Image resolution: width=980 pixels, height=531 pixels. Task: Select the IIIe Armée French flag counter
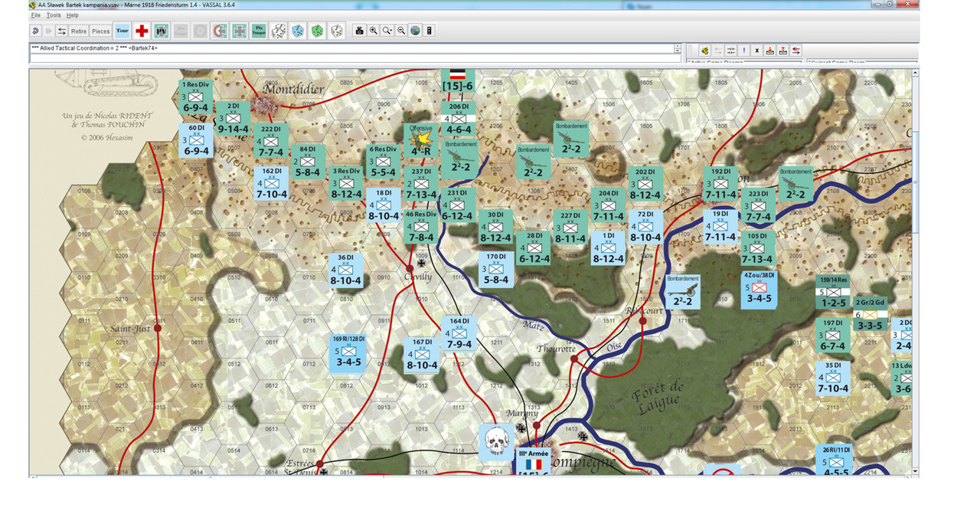pyautogui.click(x=534, y=461)
